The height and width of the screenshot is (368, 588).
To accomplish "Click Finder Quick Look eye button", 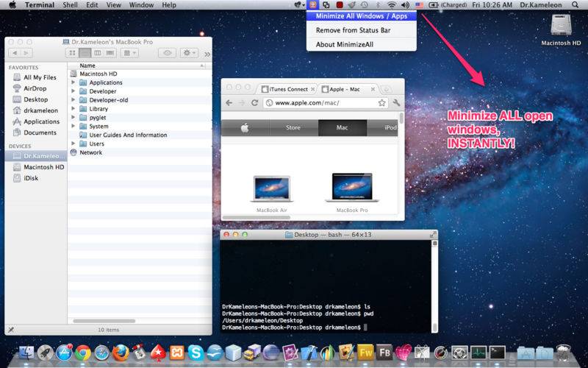I will (x=168, y=53).
